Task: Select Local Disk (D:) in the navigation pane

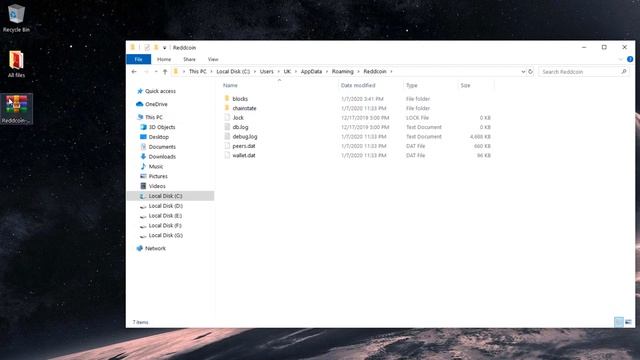Action: (165, 206)
